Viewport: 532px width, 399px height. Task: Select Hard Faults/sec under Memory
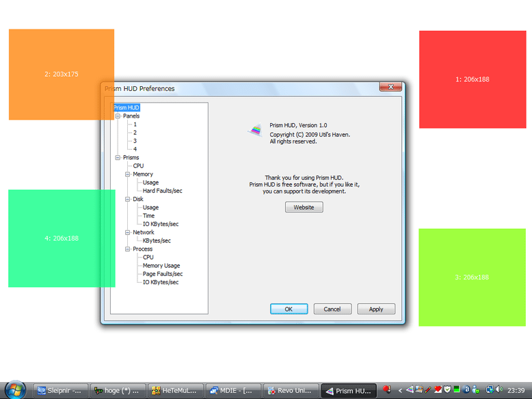click(x=163, y=191)
